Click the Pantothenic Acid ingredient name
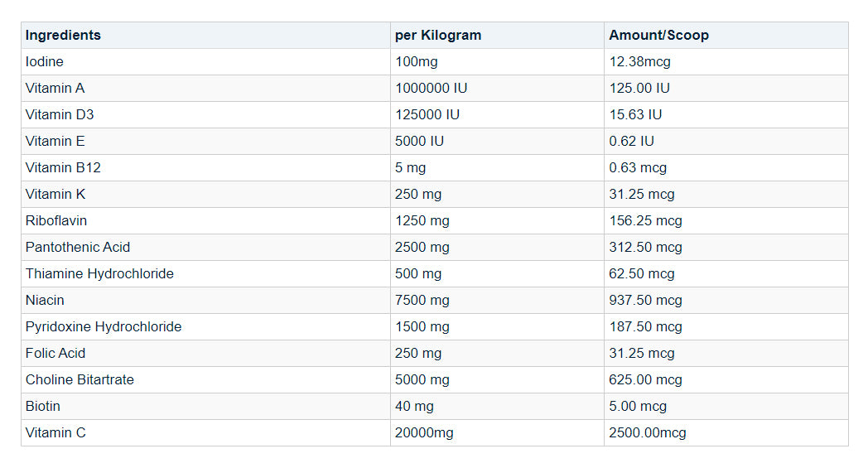The width and height of the screenshot is (868, 468). [x=78, y=248]
